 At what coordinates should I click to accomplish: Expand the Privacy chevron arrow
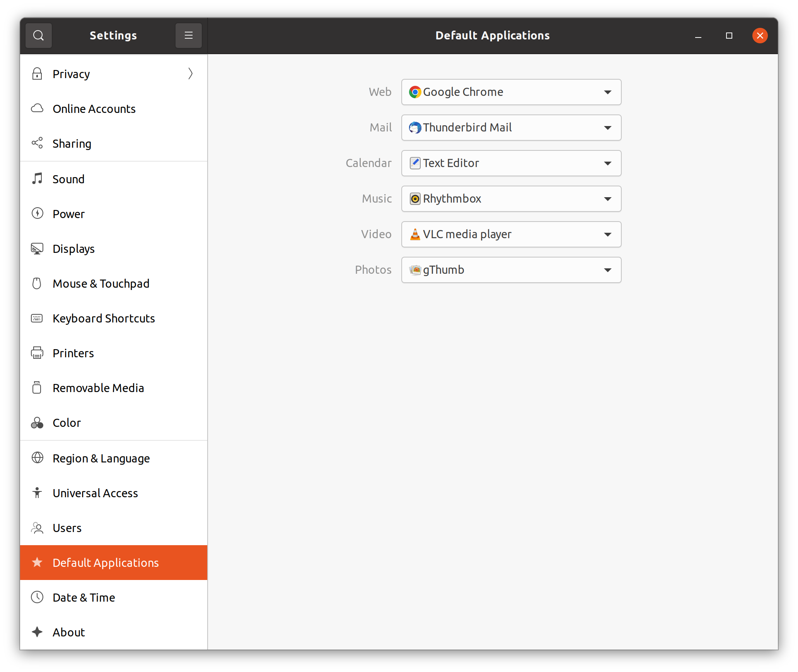point(190,73)
